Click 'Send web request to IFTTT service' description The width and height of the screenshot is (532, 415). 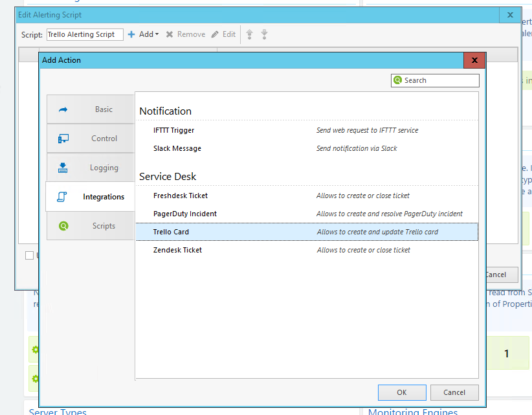tap(367, 130)
